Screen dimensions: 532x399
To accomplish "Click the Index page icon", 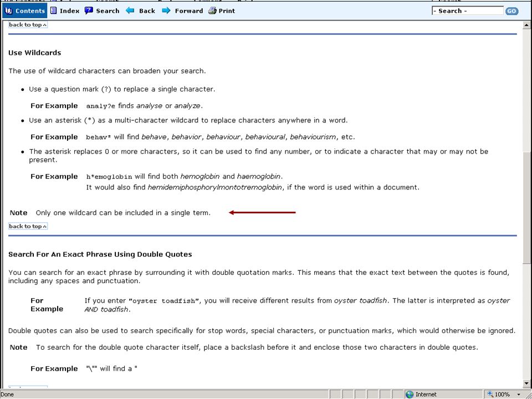I will (53, 11).
